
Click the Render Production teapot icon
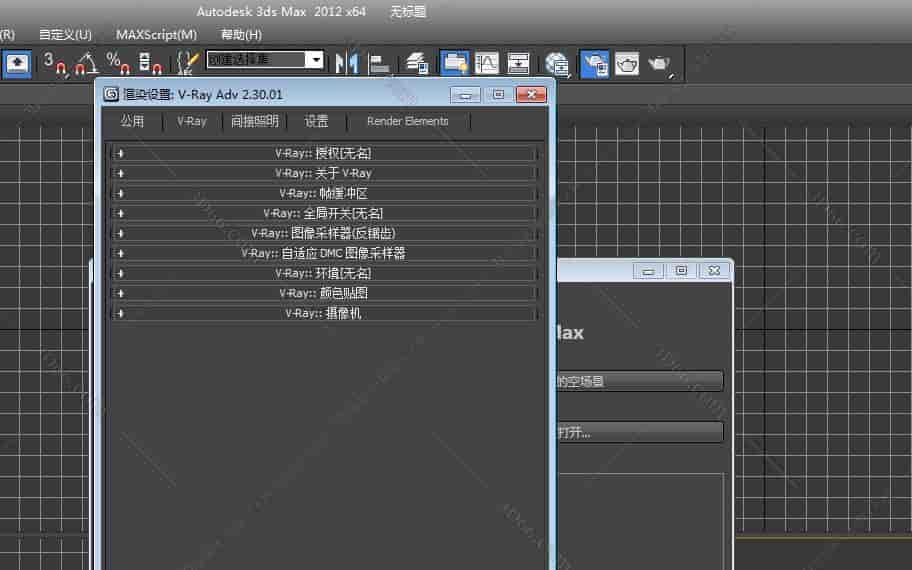(659, 63)
